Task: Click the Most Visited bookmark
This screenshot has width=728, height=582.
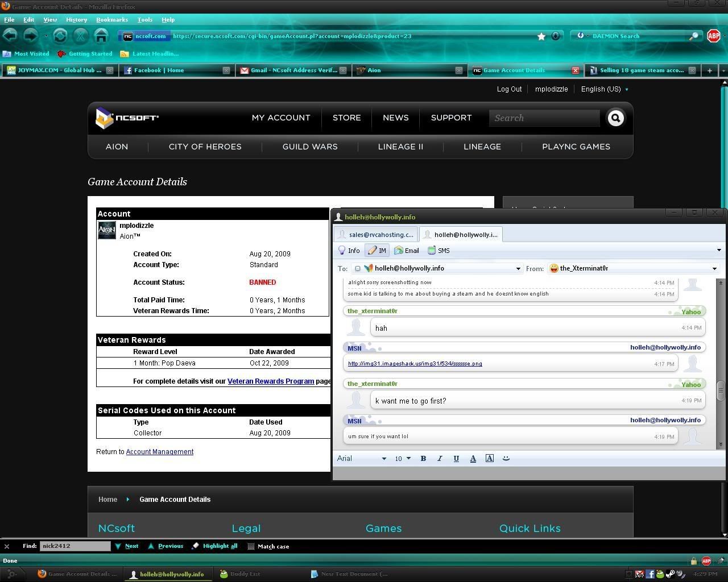Action: [x=26, y=54]
